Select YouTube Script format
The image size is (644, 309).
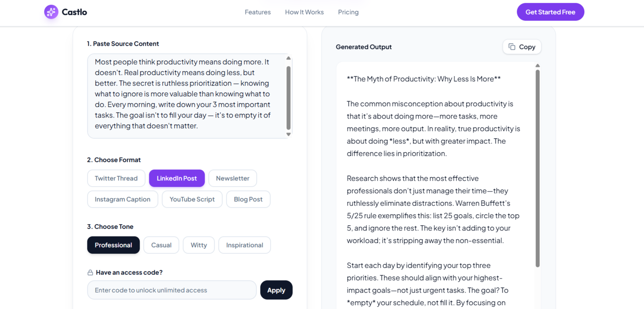(192, 199)
